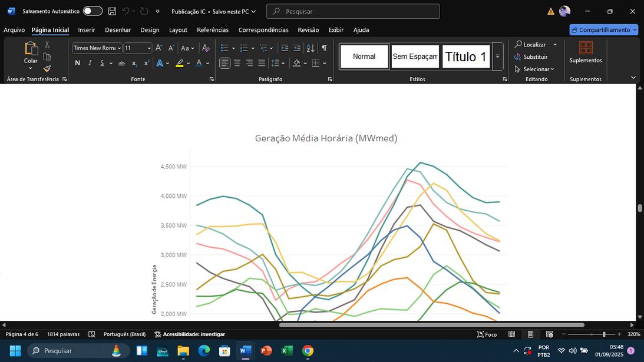This screenshot has width=644, height=362.
Task: Adjust the zoom slider in status bar
Action: coord(603,334)
